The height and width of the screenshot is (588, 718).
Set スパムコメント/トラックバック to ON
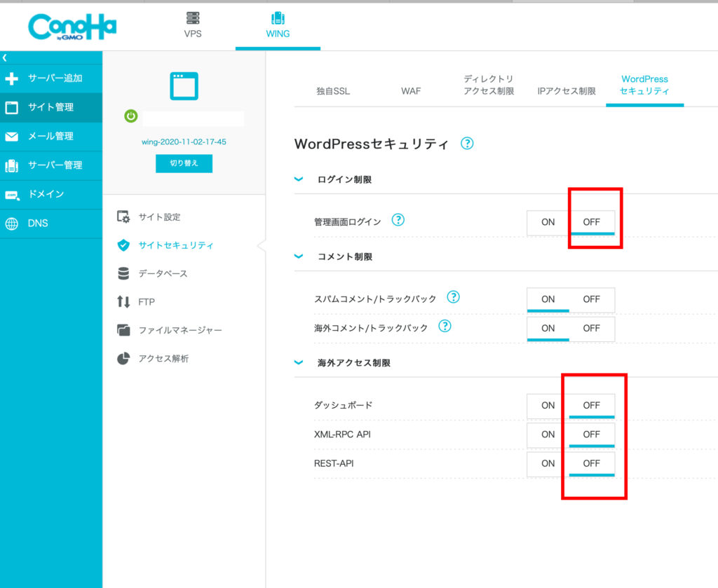(x=548, y=300)
